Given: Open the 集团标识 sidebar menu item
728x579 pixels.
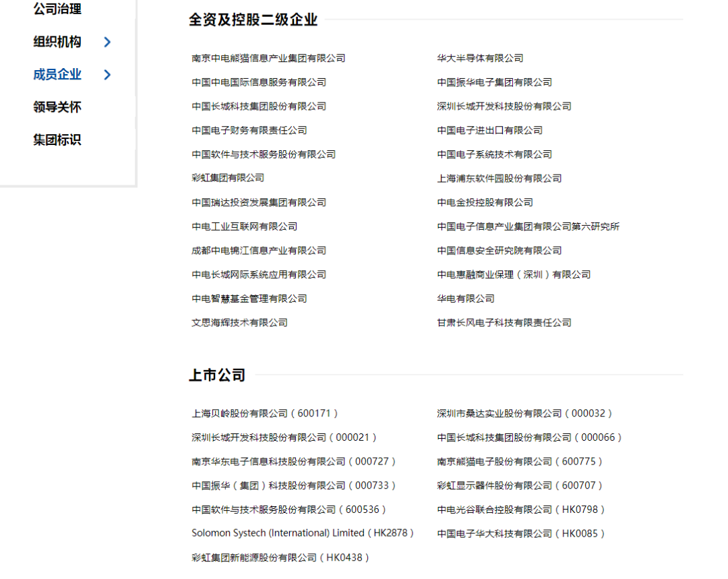Looking at the screenshot, I should click(57, 140).
